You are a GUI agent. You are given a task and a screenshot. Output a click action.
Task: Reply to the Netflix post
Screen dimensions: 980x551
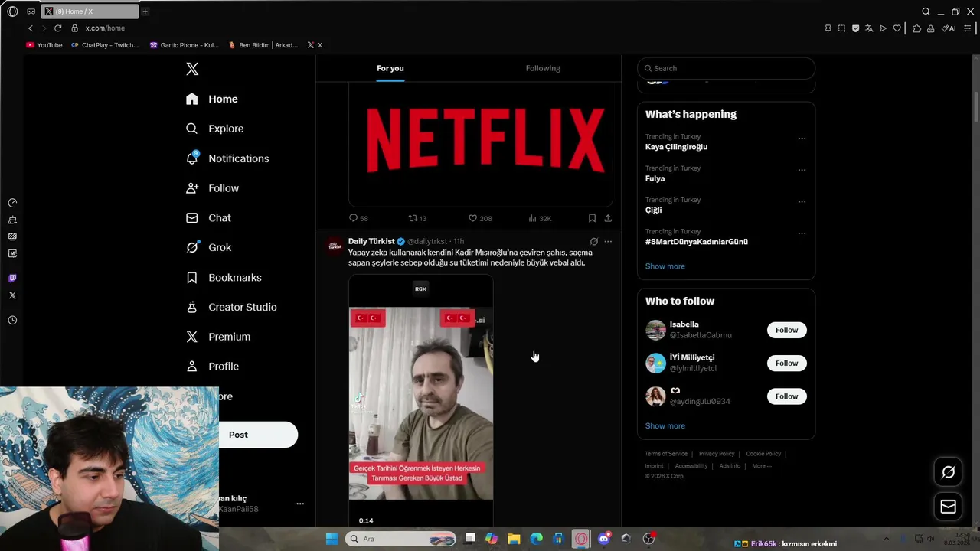click(358, 218)
